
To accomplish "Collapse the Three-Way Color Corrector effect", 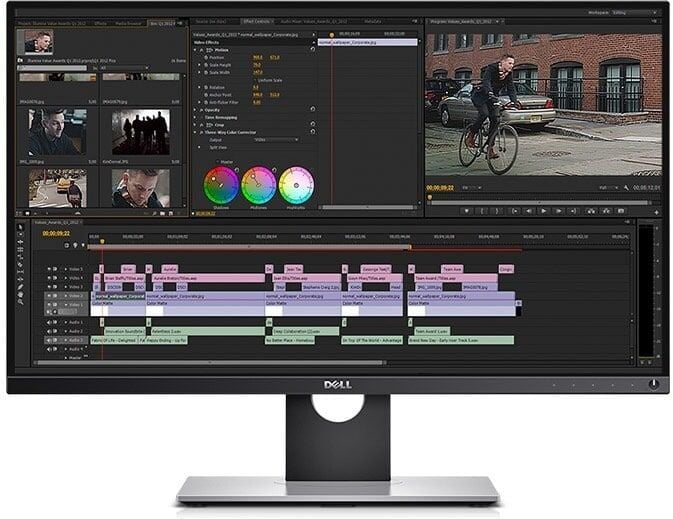I will pos(197,131).
